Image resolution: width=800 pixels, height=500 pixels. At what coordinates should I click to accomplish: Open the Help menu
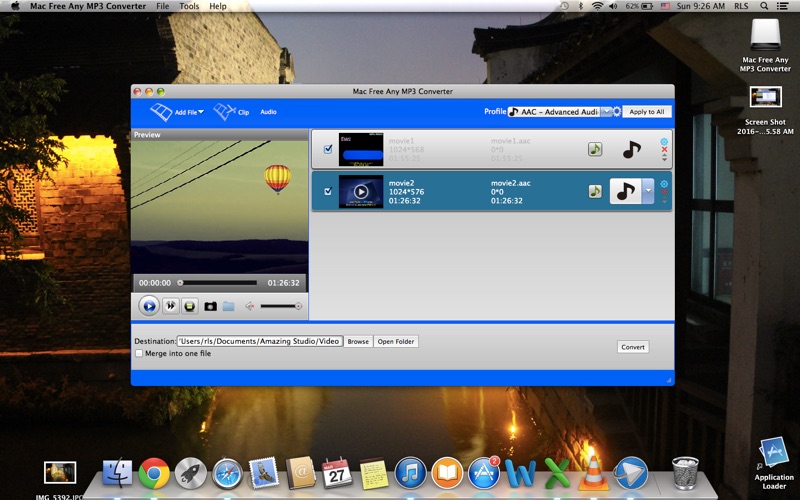pyautogui.click(x=218, y=6)
